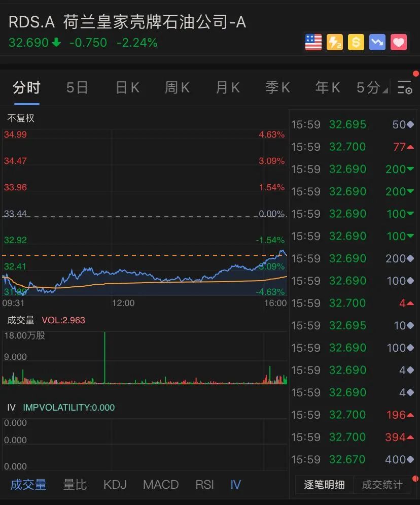420x505 pixels.
Task: Enable the KDJ indicator
Action: pyautogui.click(x=115, y=485)
